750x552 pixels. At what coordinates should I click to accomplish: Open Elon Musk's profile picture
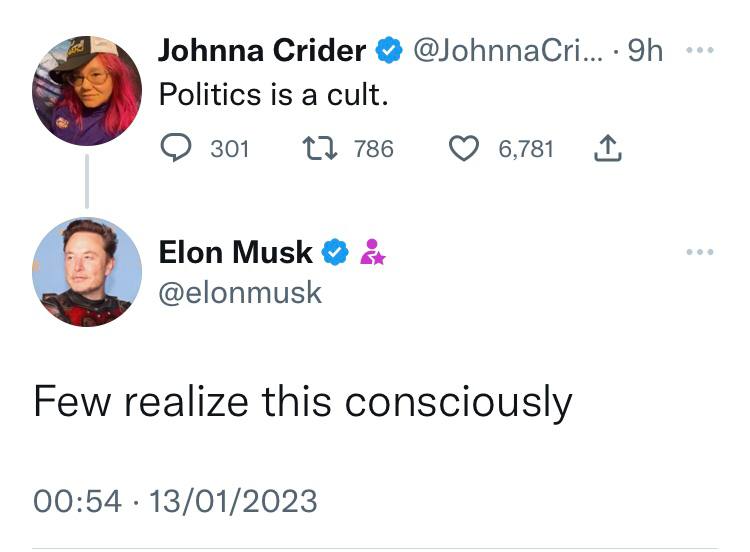coord(87,271)
